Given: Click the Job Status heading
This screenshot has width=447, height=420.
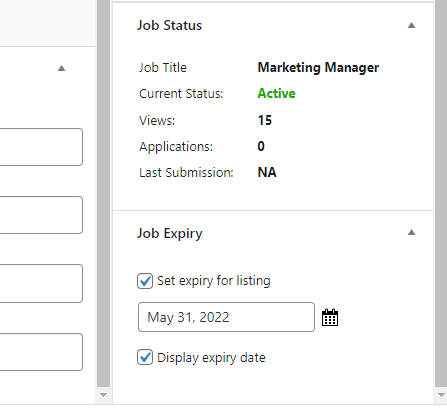Looking at the screenshot, I should tap(170, 26).
